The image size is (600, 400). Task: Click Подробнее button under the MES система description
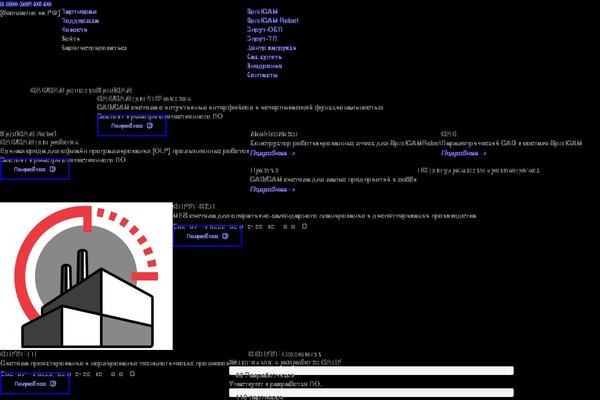point(207,237)
